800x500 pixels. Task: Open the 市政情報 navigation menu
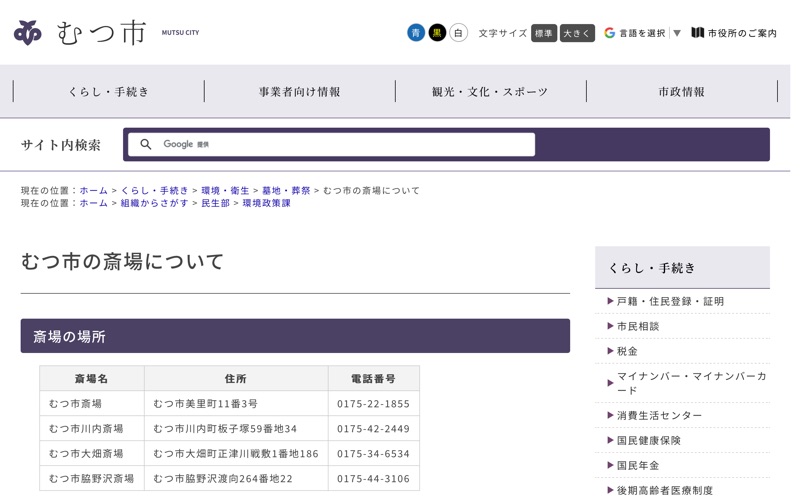pyautogui.click(x=682, y=92)
